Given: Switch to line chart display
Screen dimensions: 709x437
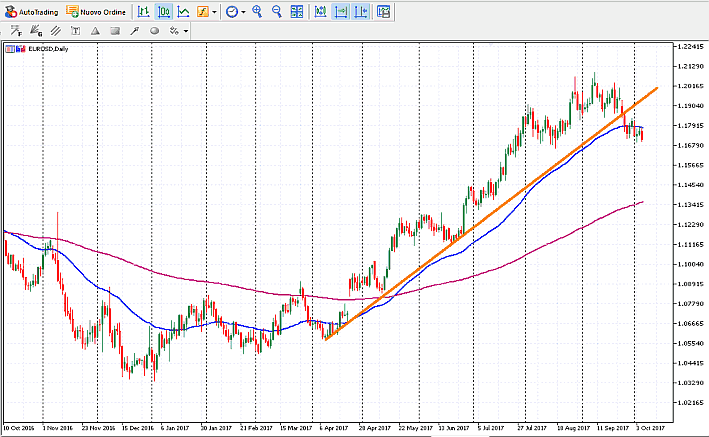Looking at the screenshot, I should [183, 12].
